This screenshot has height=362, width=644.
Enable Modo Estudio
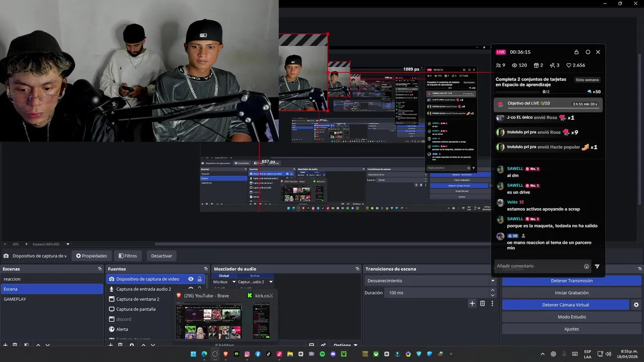(572, 317)
